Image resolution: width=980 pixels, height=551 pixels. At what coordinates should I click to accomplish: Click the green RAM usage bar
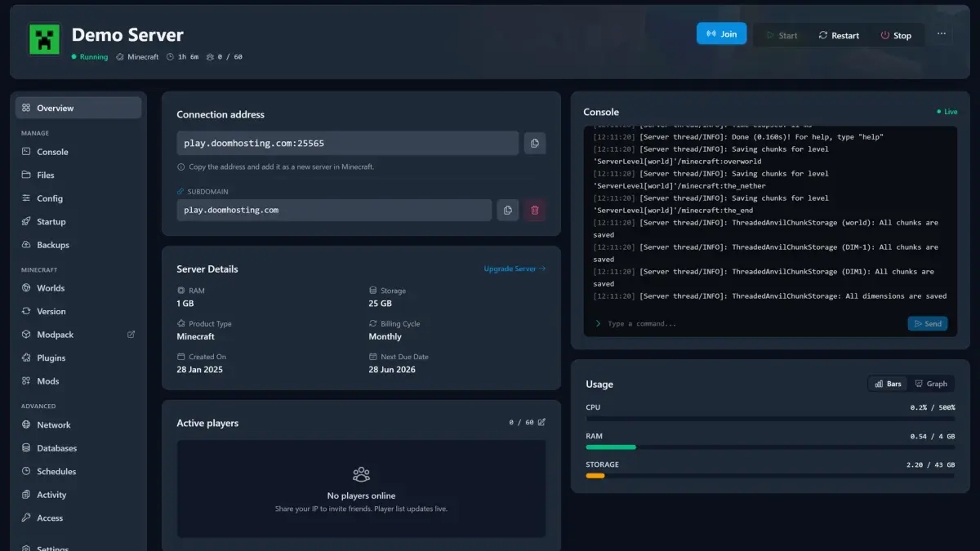(x=611, y=447)
